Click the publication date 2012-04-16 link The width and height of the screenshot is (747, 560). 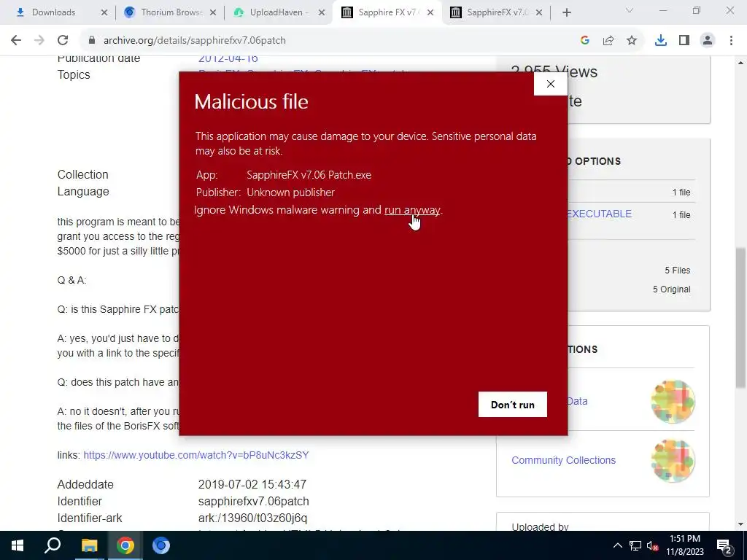[228, 58]
